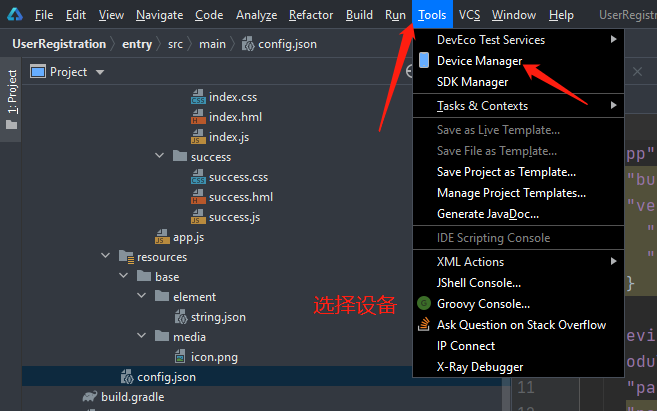Choose Save Project as Template

[506, 172]
